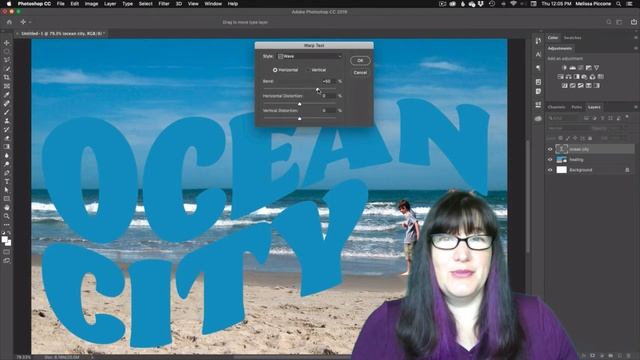
Task: Select the Rectangle shape tool
Action: click(7, 199)
